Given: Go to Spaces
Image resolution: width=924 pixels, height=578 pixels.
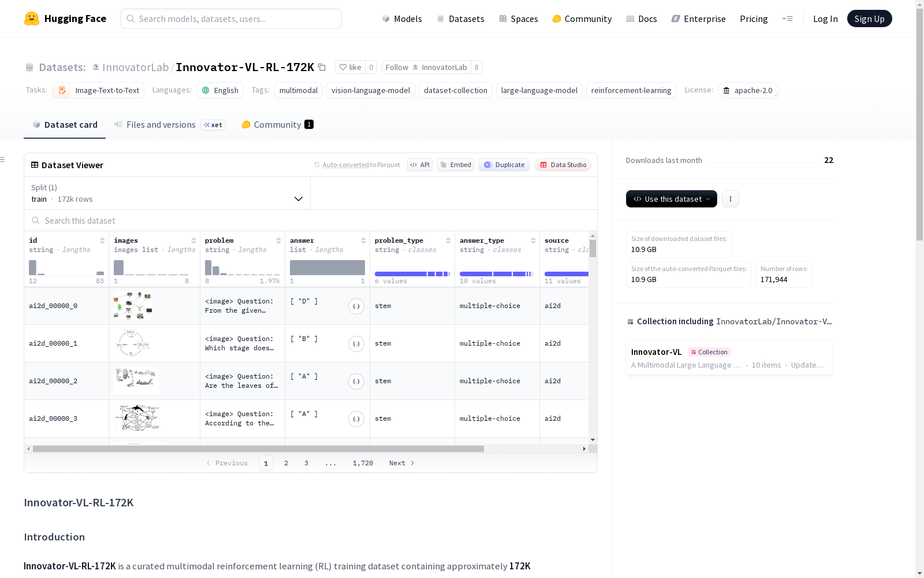Looking at the screenshot, I should point(519,18).
